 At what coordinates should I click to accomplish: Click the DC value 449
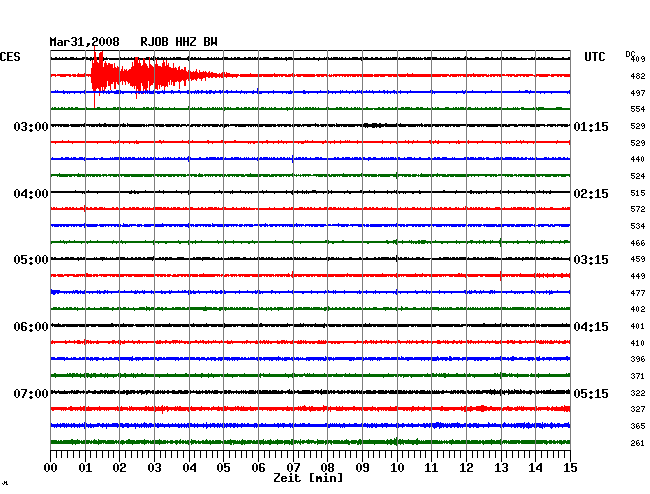pyautogui.click(x=638, y=276)
